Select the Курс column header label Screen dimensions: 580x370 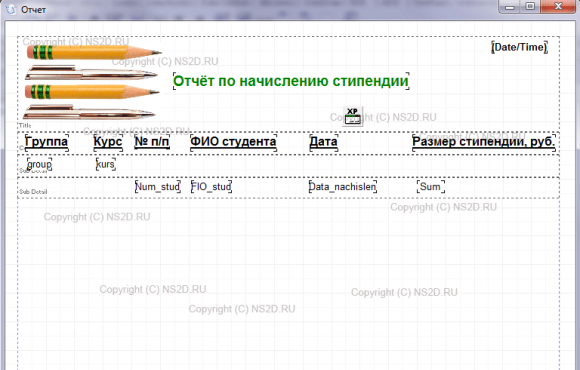pos(108,142)
